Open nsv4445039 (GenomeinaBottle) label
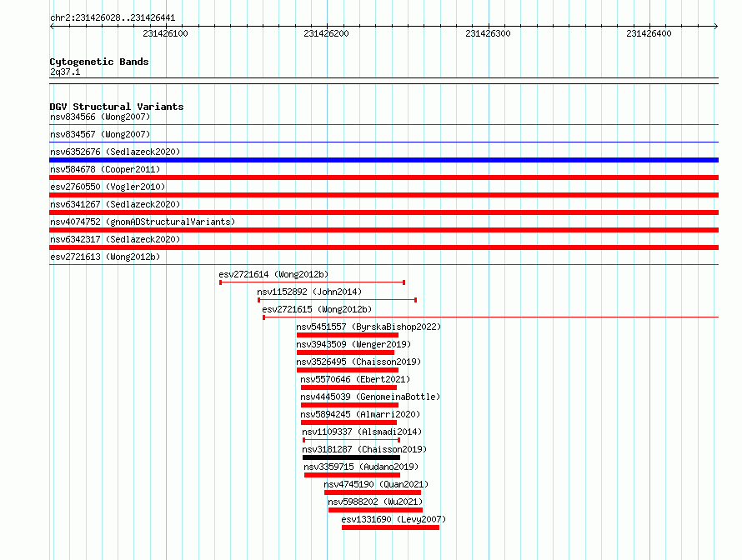The height and width of the screenshot is (560, 742). coord(370,397)
